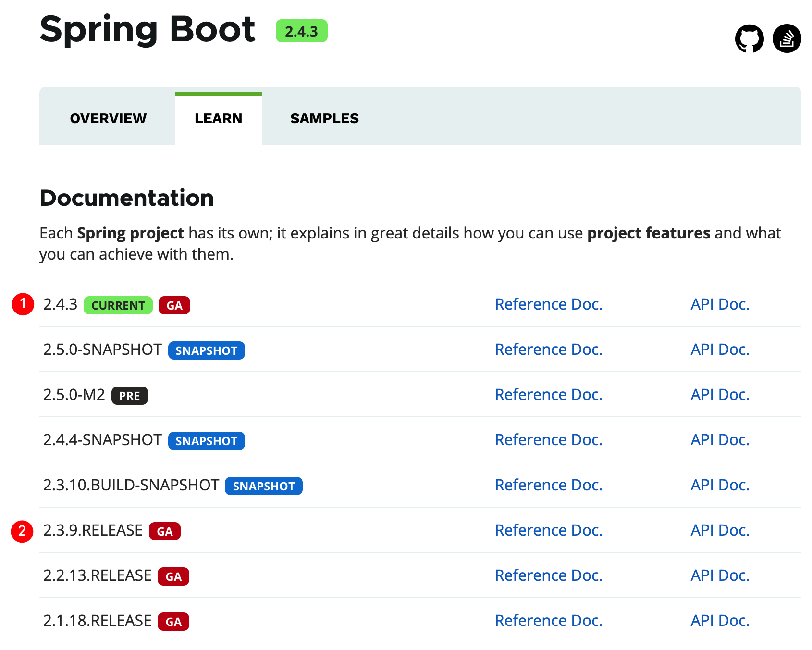The image size is (812, 650).
Task: Click the red annotation marker 1
Action: pos(23,304)
